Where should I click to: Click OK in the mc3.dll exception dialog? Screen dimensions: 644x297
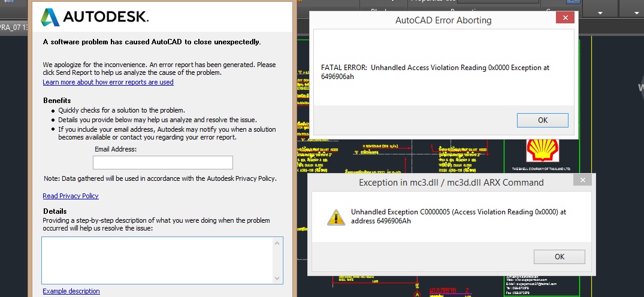point(560,256)
